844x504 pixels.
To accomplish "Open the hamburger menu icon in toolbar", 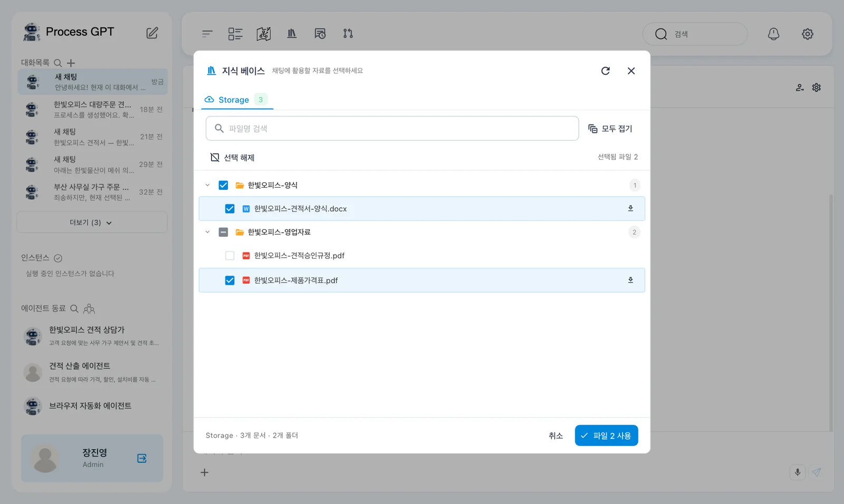I will pyautogui.click(x=207, y=34).
